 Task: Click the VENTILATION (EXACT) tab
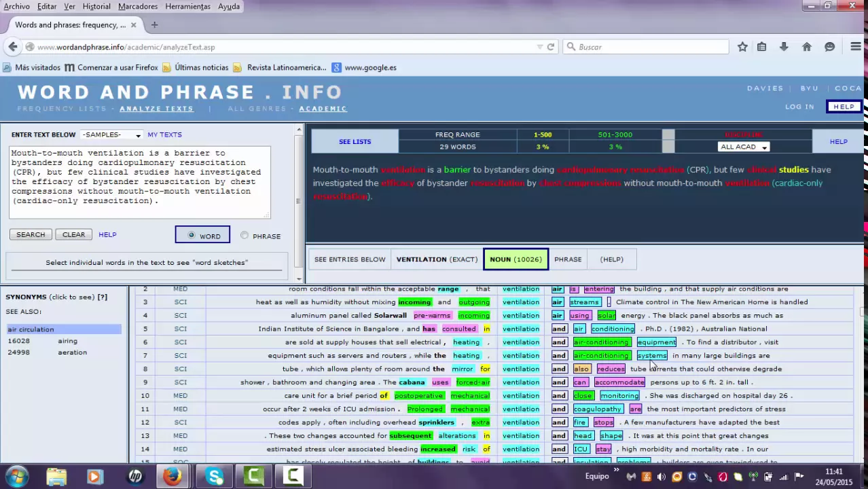pos(437,259)
